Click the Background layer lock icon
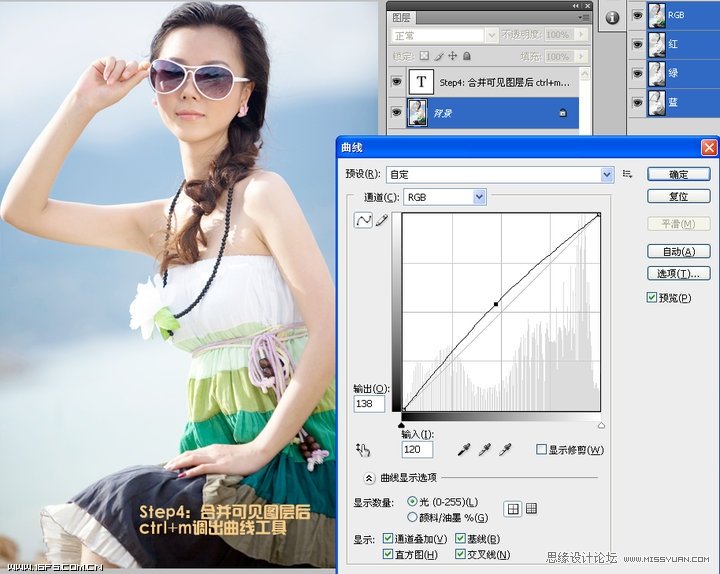The height and width of the screenshot is (574, 720). point(563,113)
